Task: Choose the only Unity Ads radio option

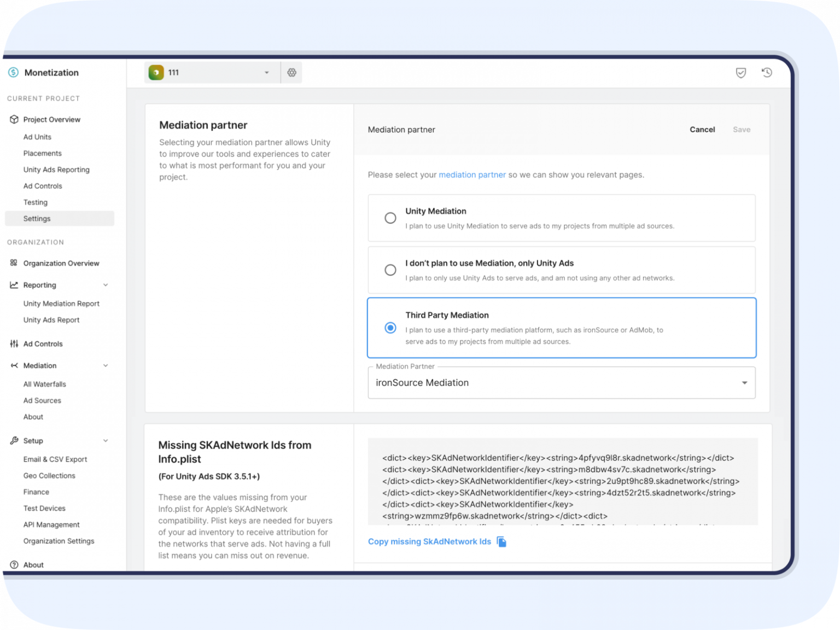Action: (390, 270)
